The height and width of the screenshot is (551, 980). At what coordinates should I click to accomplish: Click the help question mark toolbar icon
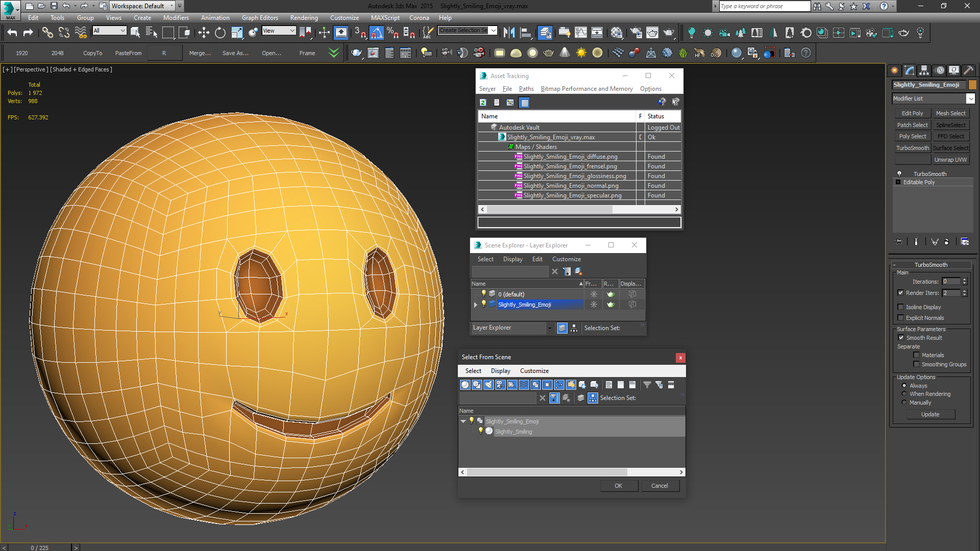click(806, 53)
